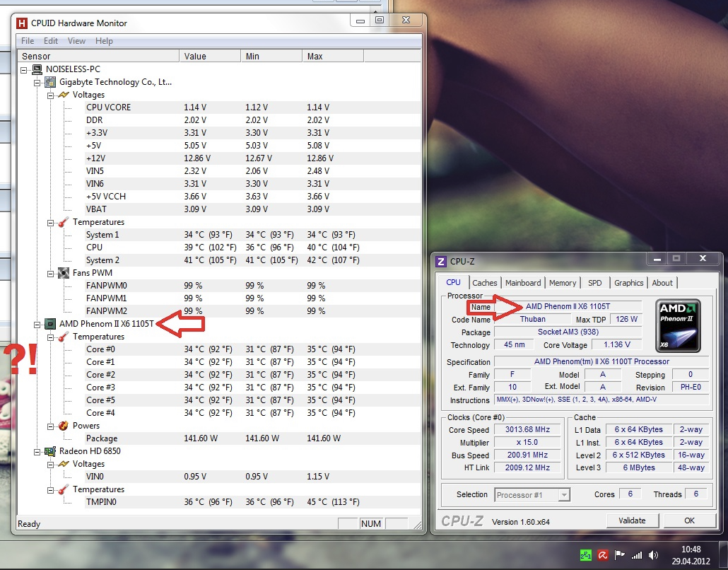The height and width of the screenshot is (570, 728).
Task: Open the View menu in Hardware Monitor
Action: [x=76, y=41]
